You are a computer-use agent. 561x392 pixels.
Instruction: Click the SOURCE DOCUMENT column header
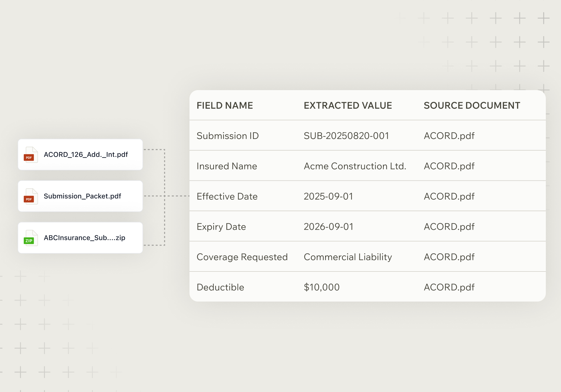click(472, 106)
